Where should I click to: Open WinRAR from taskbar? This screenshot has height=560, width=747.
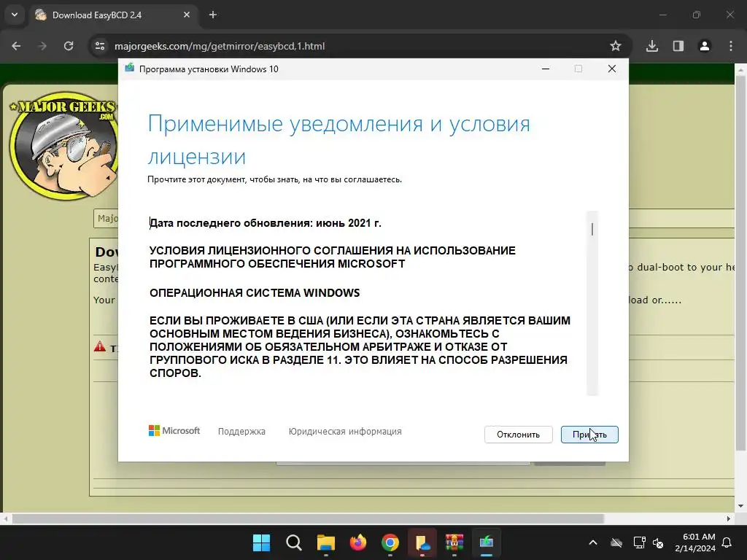tap(454, 542)
